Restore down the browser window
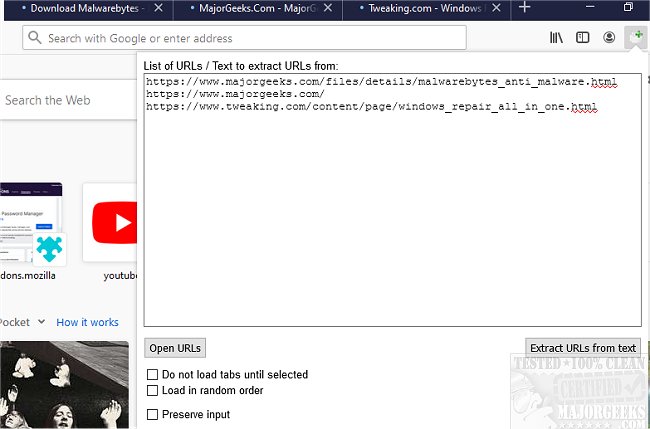Image resolution: width=650 pixels, height=429 pixels. [x=628, y=7]
